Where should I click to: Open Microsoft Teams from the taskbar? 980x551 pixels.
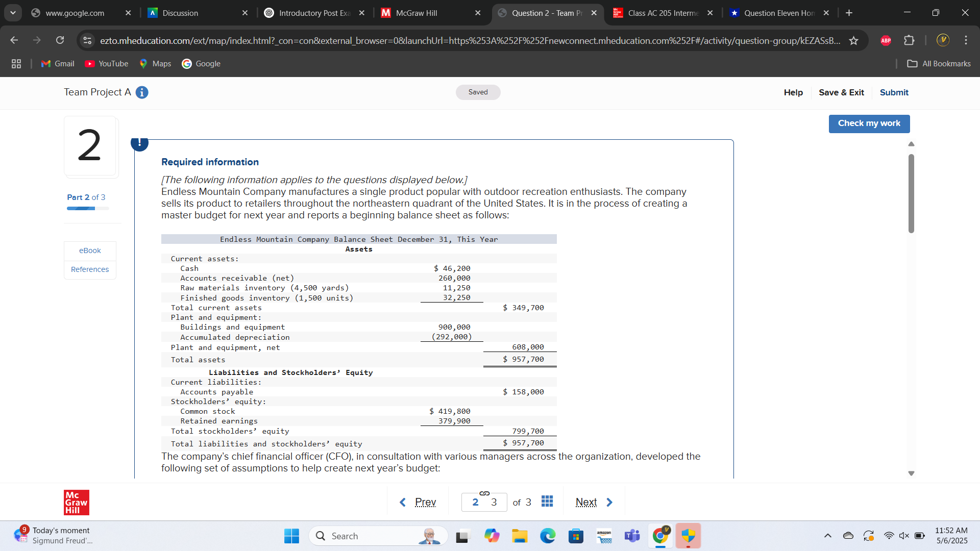(x=632, y=536)
